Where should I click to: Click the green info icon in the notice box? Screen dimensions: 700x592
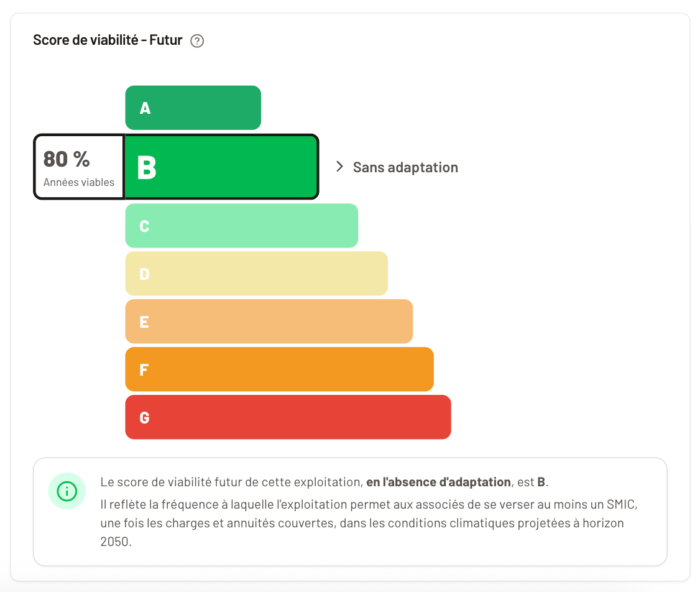click(67, 491)
